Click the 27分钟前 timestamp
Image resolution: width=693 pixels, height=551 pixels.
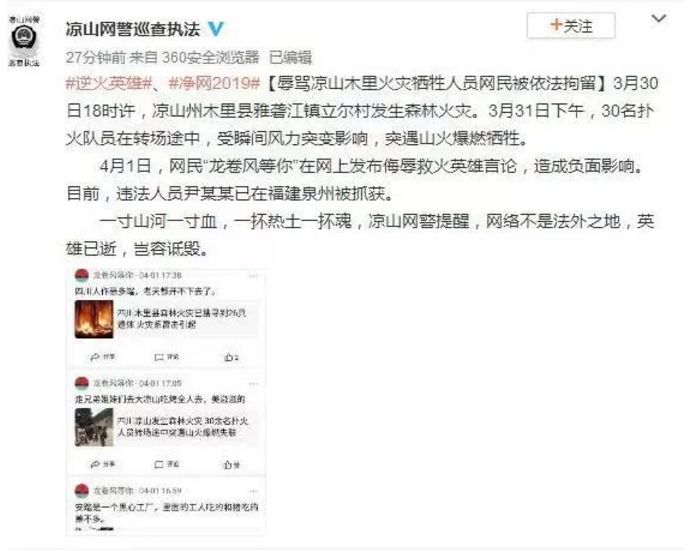pos(96,57)
